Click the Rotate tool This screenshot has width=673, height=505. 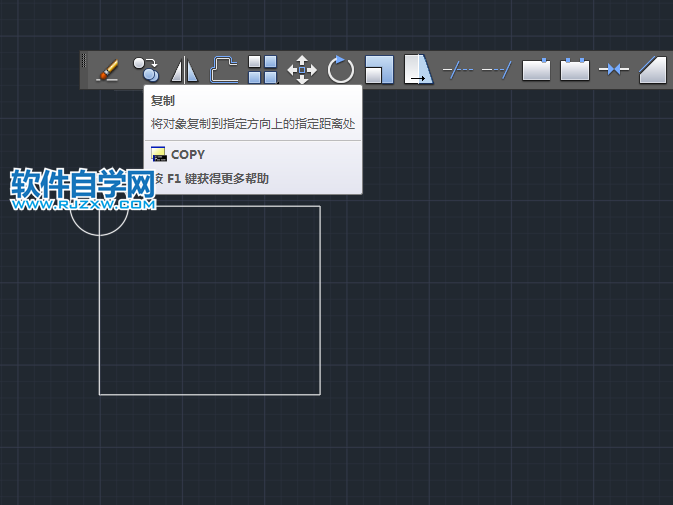click(x=341, y=69)
